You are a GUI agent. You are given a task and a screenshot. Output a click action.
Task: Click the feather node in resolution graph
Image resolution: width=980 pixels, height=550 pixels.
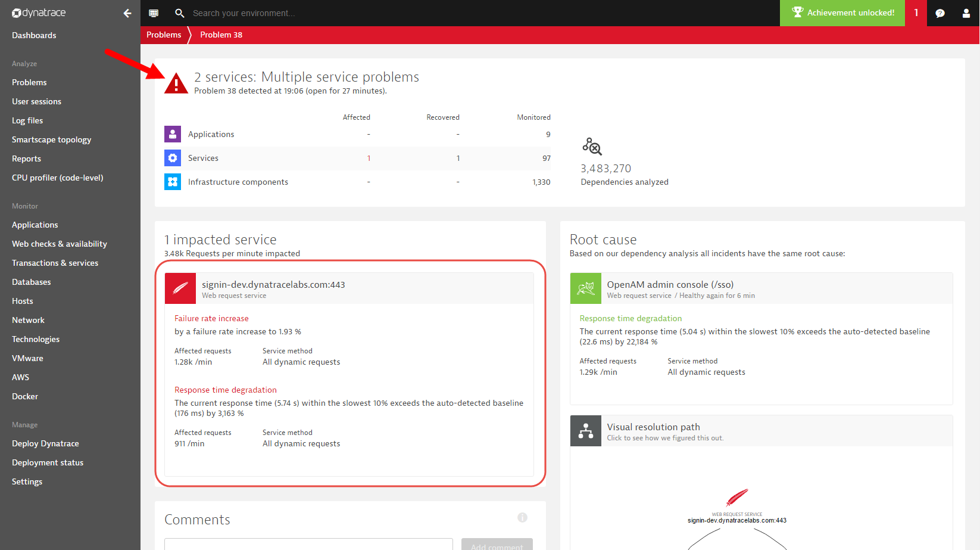click(x=737, y=498)
